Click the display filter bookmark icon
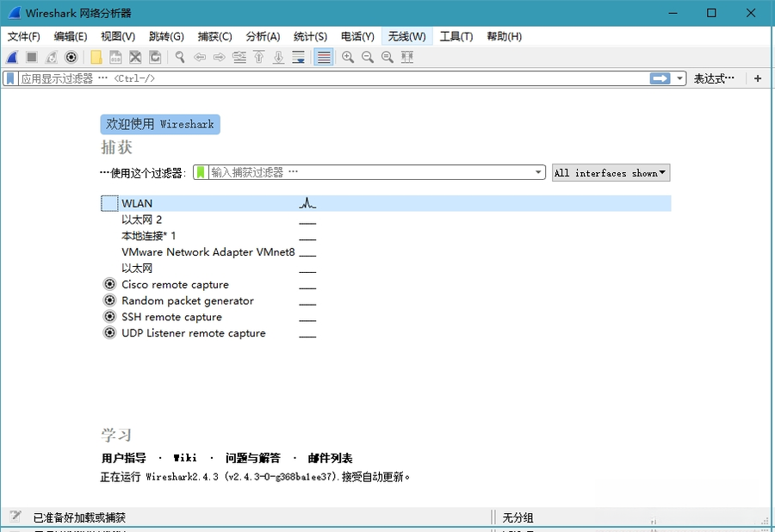Image resolution: width=775 pixels, height=532 pixels. coord(10,78)
